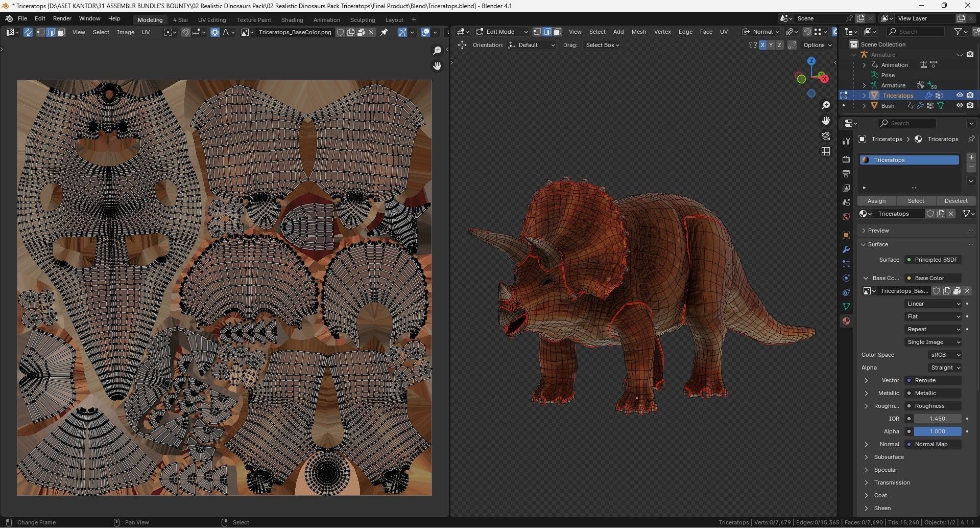Select vertex select mode in 3D viewport
Image resolution: width=980 pixels, height=528 pixels.
pos(537,32)
